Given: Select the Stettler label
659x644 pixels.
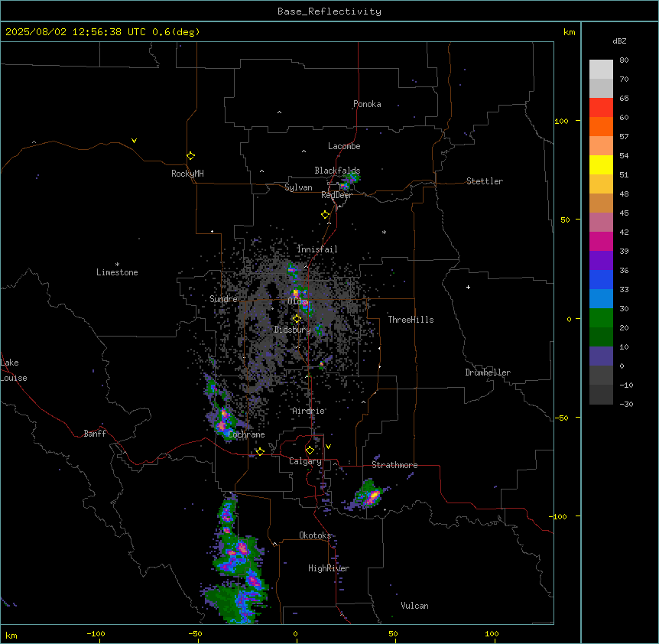Looking at the screenshot, I should [485, 181].
